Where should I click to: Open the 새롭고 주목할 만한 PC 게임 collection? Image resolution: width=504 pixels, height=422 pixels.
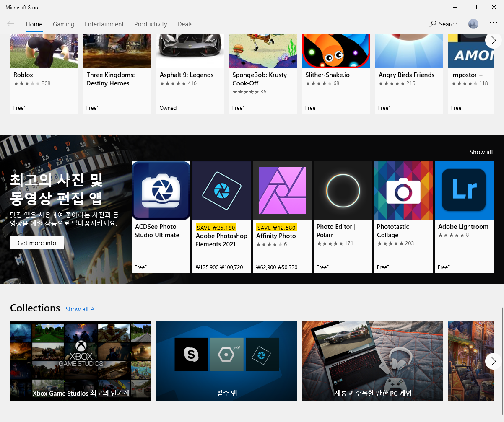[x=373, y=361]
